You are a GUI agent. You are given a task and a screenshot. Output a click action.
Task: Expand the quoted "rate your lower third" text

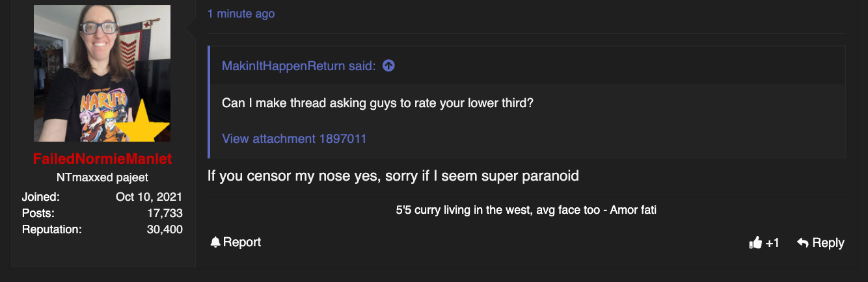coord(378,103)
